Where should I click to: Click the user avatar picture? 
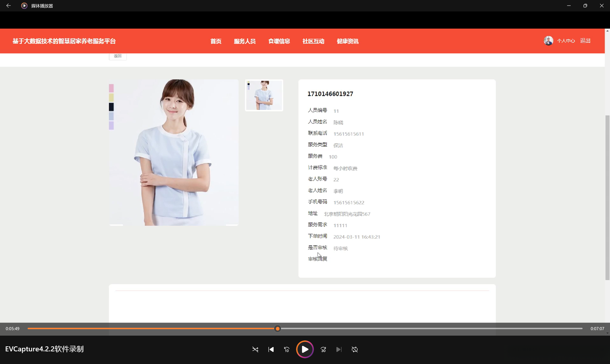[x=548, y=41]
